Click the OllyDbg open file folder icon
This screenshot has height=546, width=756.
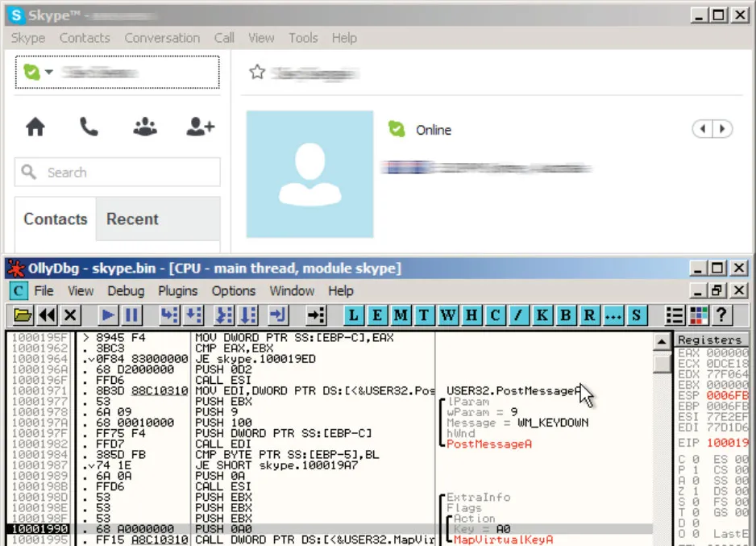pyautogui.click(x=23, y=315)
